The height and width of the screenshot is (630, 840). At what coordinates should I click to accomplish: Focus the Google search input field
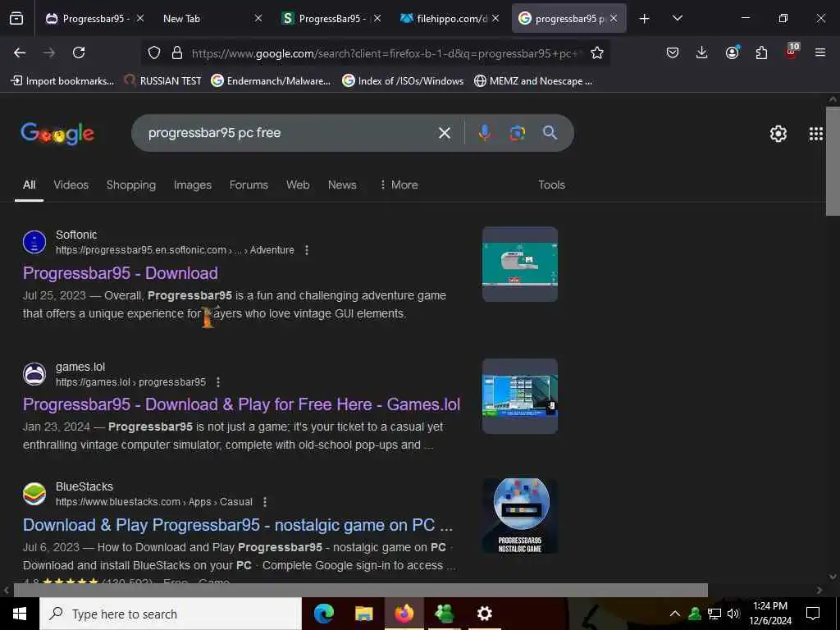coord(286,133)
